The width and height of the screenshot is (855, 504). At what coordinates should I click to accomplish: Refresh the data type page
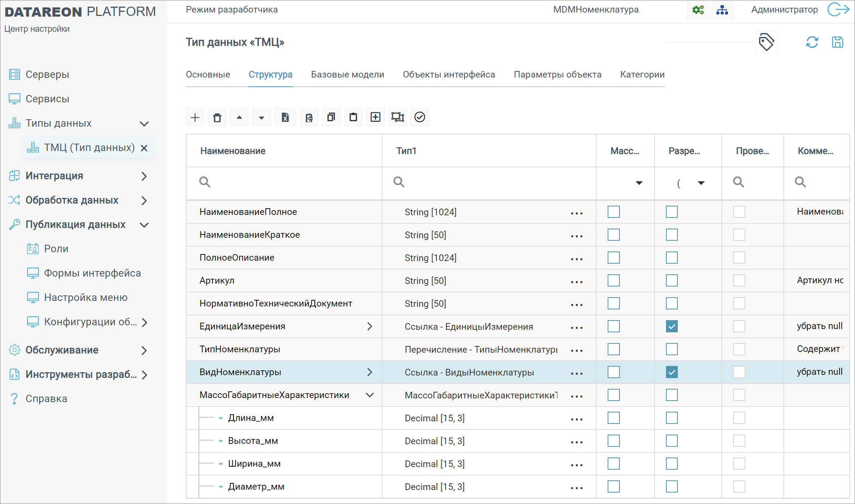[x=812, y=42]
